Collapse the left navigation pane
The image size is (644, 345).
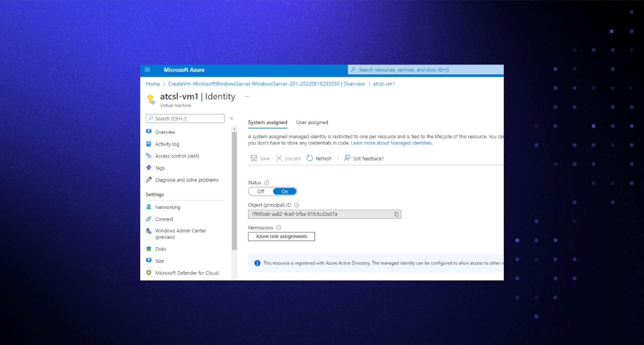coord(232,118)
